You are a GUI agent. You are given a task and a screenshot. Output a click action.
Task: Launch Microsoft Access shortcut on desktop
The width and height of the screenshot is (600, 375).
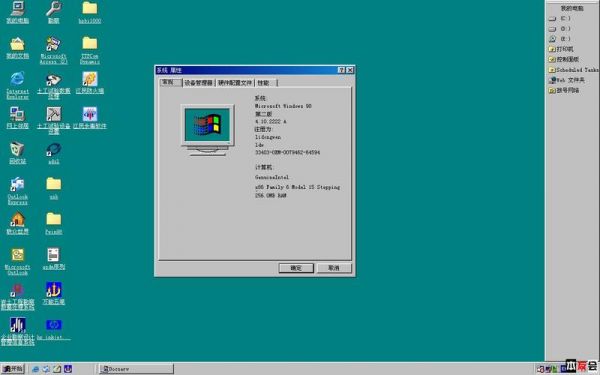(x=54, y=50)
